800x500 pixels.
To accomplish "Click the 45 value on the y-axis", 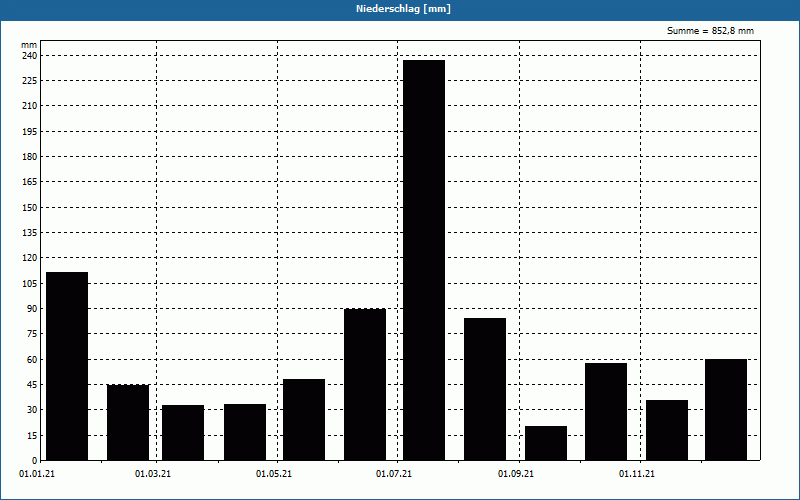I will tap(32, 385).
